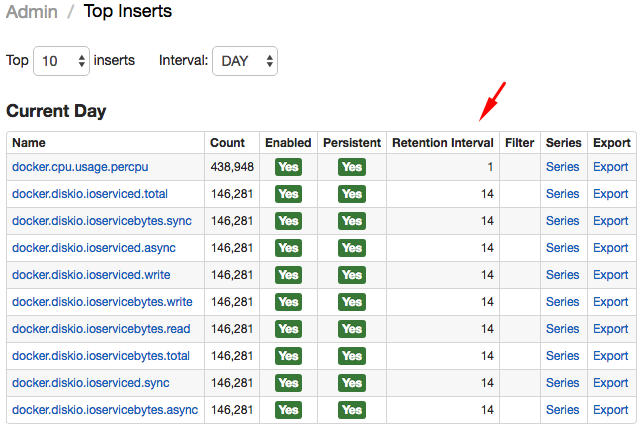Open docker.diskio.ioservicebytes.sync metric link
Image resolution: width=642 pixels, height=429 pixels.
pos(102,221)
